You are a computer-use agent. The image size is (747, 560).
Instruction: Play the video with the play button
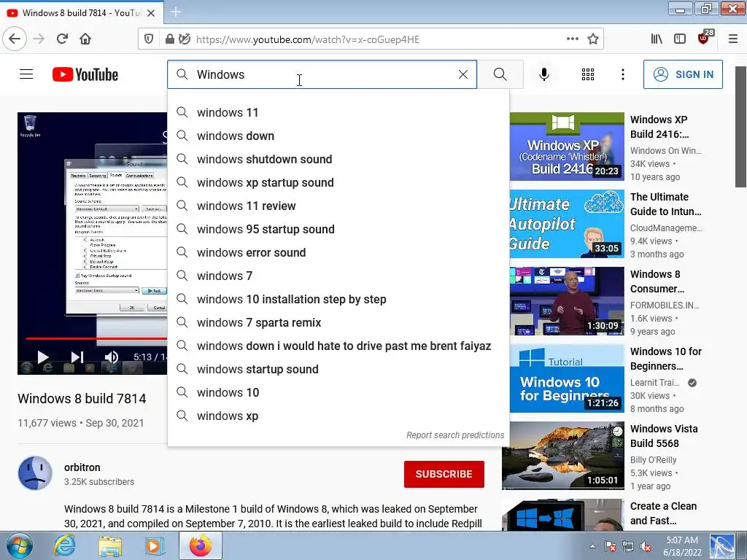[x=43, y=357]
